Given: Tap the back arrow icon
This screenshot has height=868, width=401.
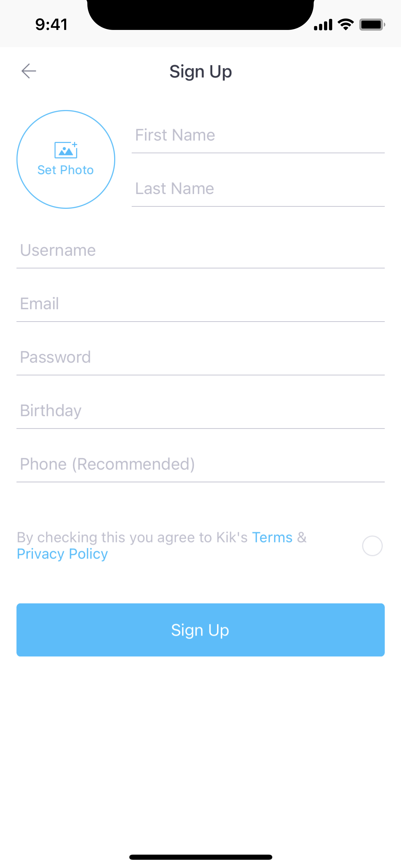Looking at the screenshot, I should click(29, 71).
